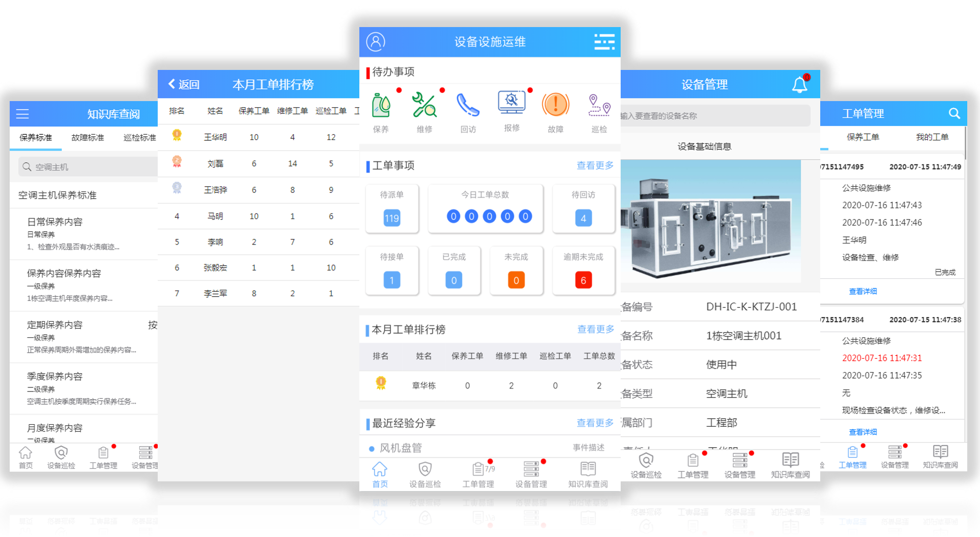The height and width of the screenshot is (537, 980).
Task: Open user profile icon in 设备设施运维 screen
Action: (376, 42)
